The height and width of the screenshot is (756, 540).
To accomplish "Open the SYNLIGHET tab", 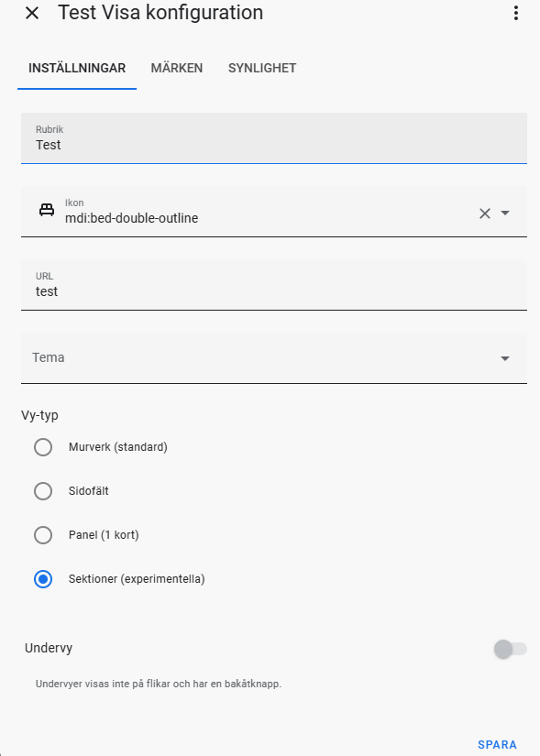I will tap(262, 69).
